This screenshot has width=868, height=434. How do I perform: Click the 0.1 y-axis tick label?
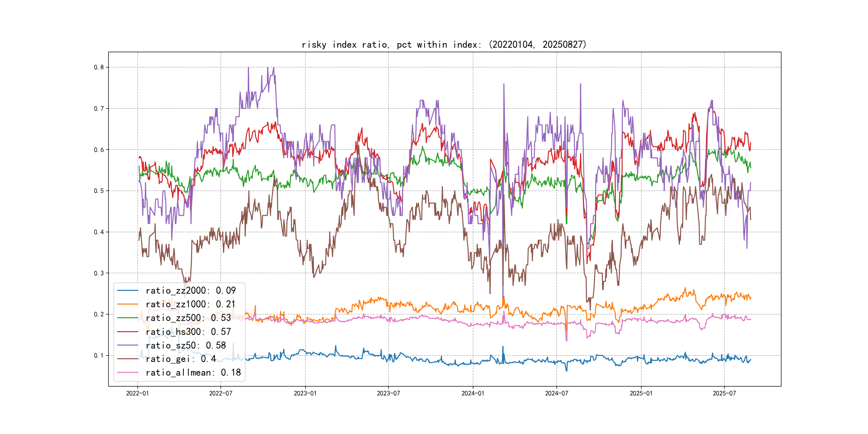point(99,356)
